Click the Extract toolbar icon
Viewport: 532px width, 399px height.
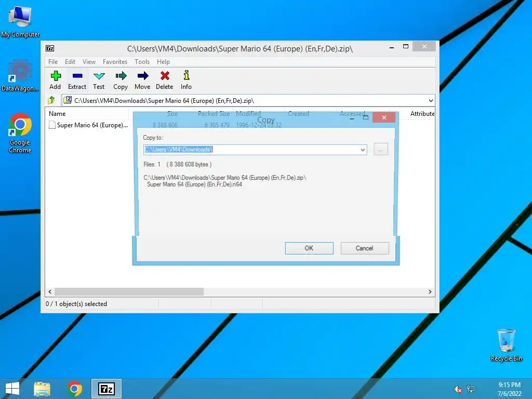point(77,80)
